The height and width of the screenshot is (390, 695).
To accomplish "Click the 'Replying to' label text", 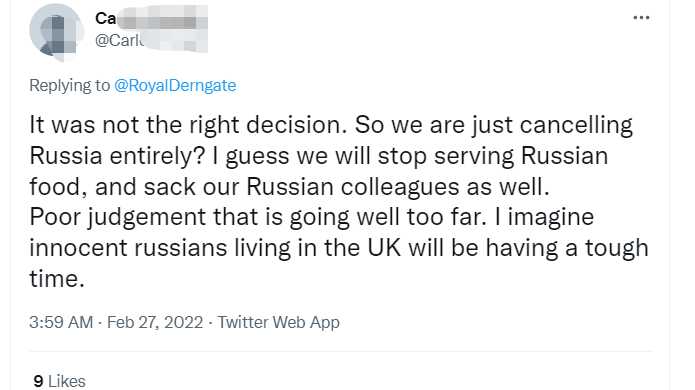I will coord(70,85).
